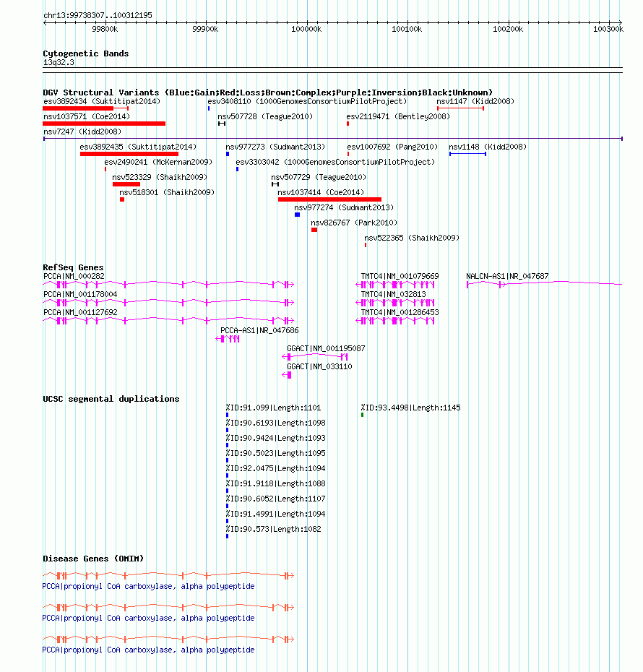Click the PCCA|NM_001127692 transcript label

(x=80, y=313)
